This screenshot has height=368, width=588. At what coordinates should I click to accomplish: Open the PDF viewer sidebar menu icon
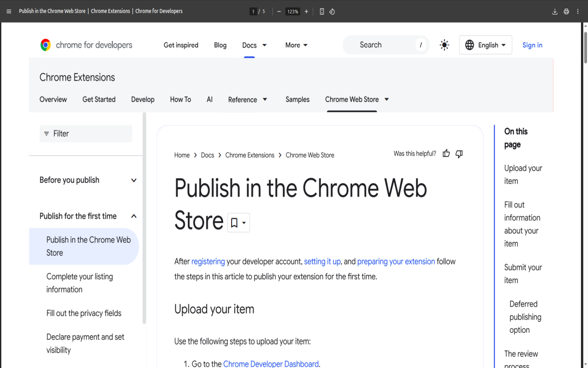[x=9, y=11]
